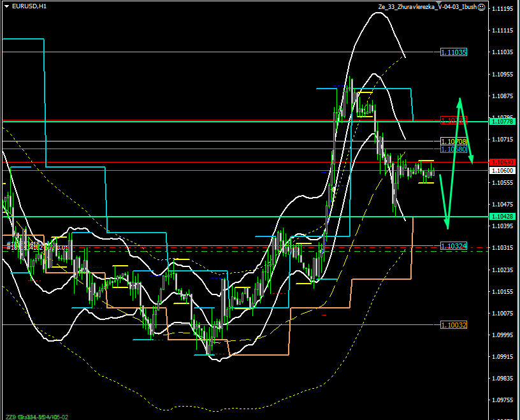Select the orange 1.10032 level label

(453, 325)
